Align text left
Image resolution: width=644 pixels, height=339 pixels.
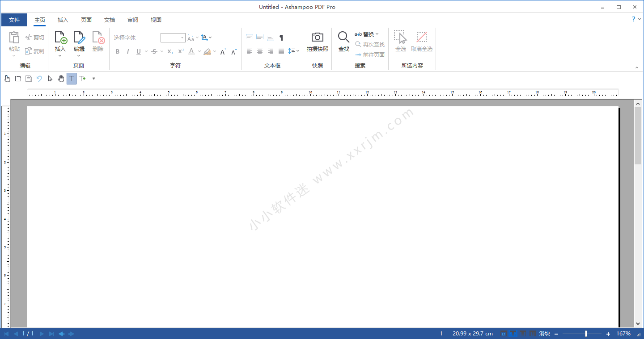(x=250, y=51)
